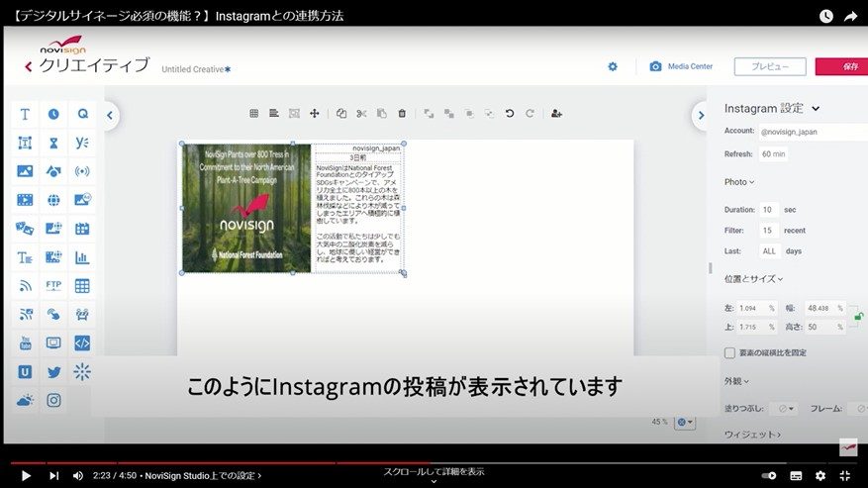Copy the selected widget
Screen dimensions: 868x488
(341, 113)
